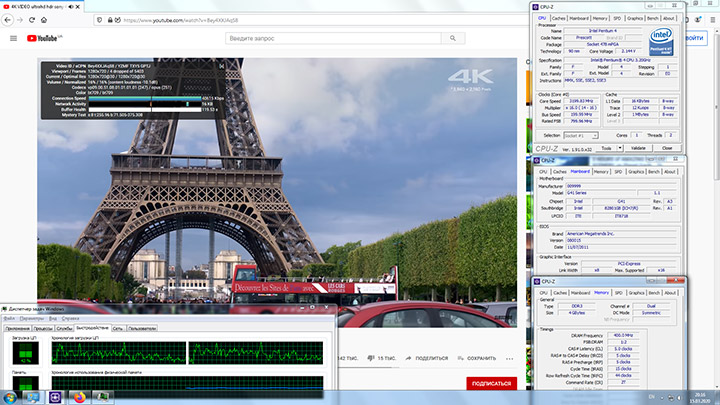
Task: Mute the YouTube browser tab audio
Action: click(x=71, y=7)
